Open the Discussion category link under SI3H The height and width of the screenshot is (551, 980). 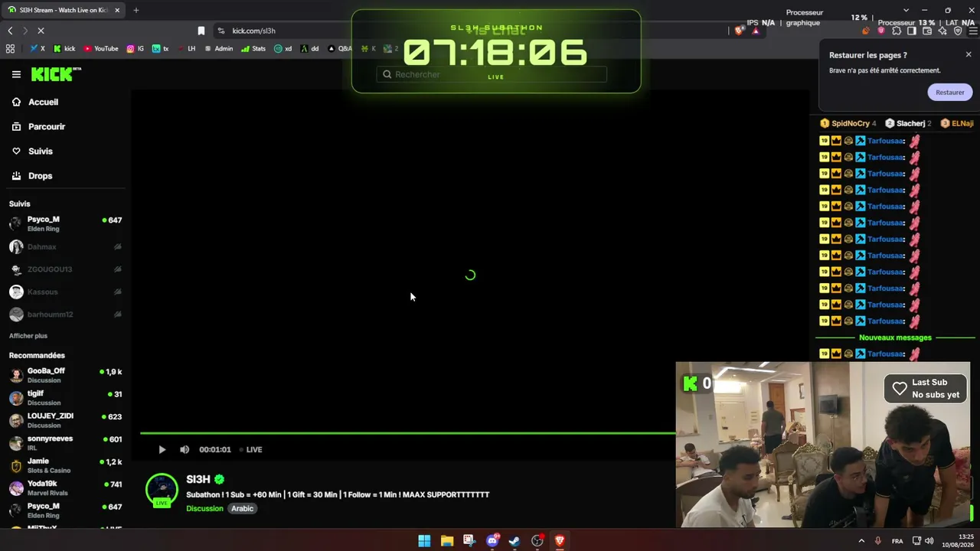click(204, 508)
